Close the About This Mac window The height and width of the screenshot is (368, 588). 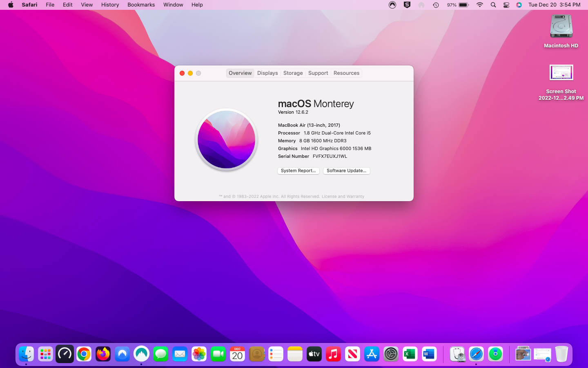point(182,73)
